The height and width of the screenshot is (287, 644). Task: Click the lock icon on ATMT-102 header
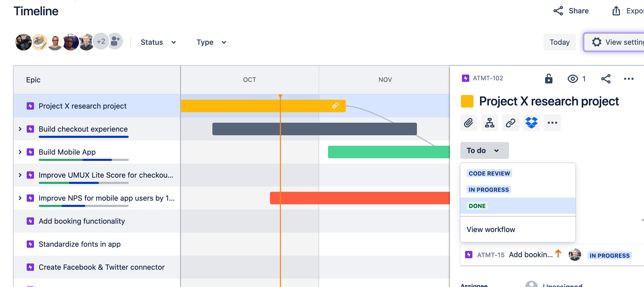549,79
